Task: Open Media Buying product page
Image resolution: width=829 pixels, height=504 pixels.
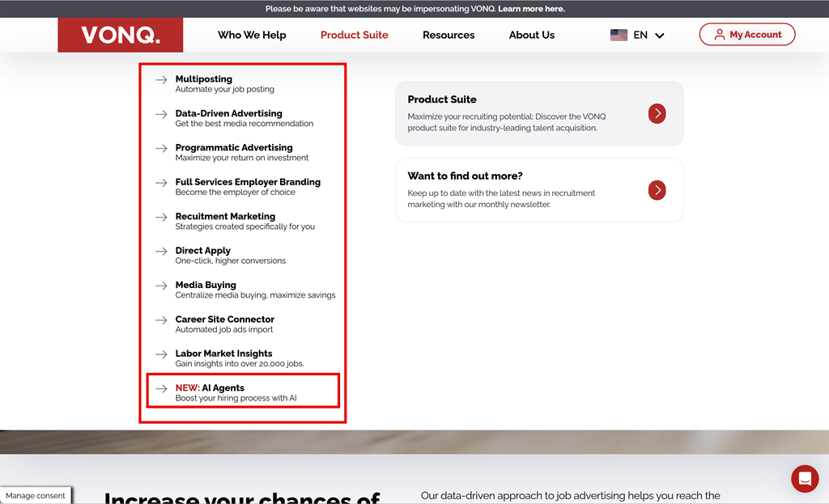Action: tap(206, 285)
